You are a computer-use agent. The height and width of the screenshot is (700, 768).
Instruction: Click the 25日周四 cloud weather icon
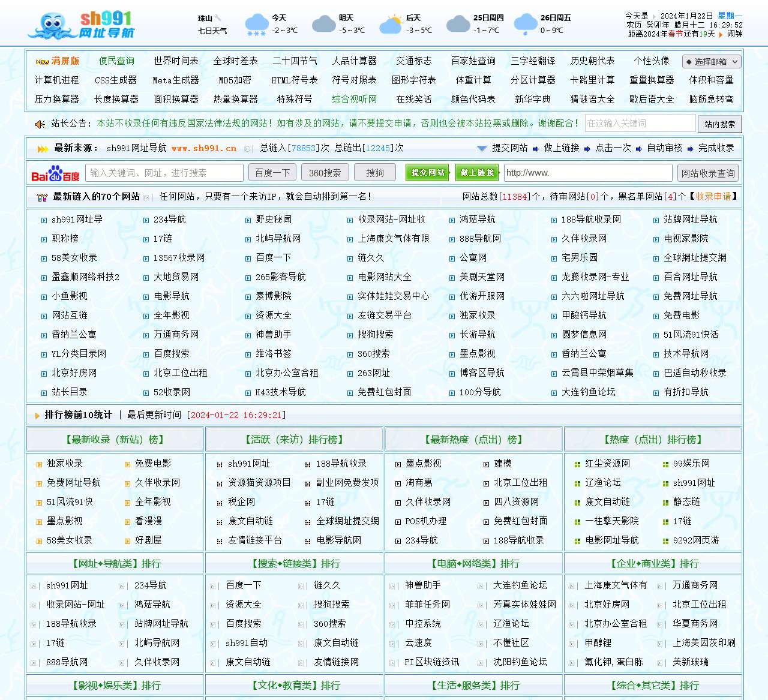pyautogui.click(x=458, y=24)
